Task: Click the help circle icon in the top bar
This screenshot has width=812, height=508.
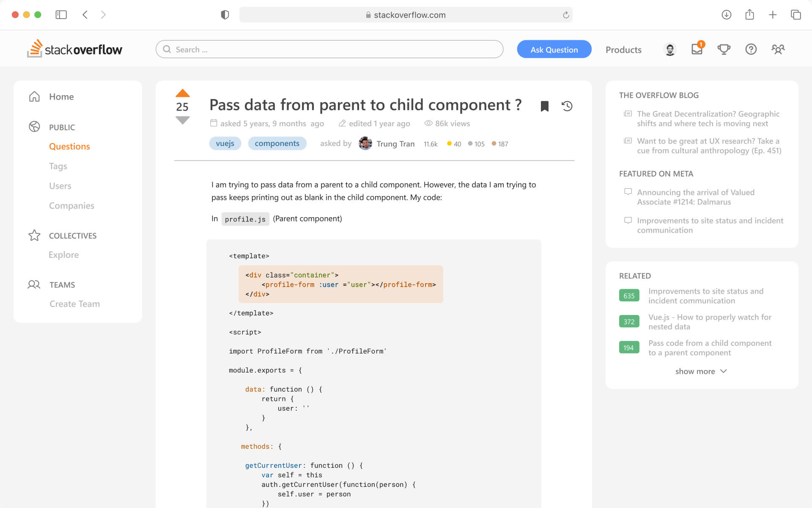Action: (751, 49)
